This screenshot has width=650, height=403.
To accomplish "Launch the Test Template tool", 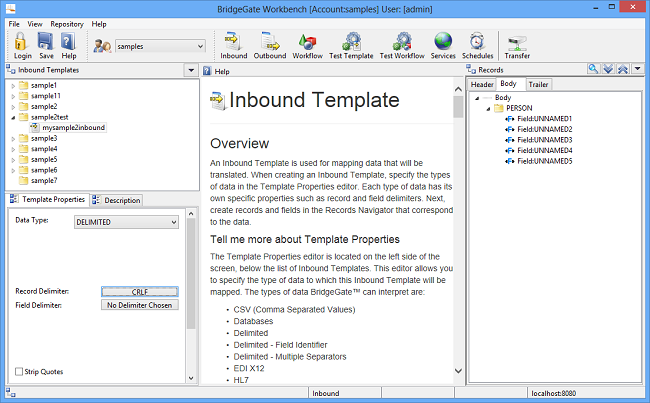I will point(352,41).
